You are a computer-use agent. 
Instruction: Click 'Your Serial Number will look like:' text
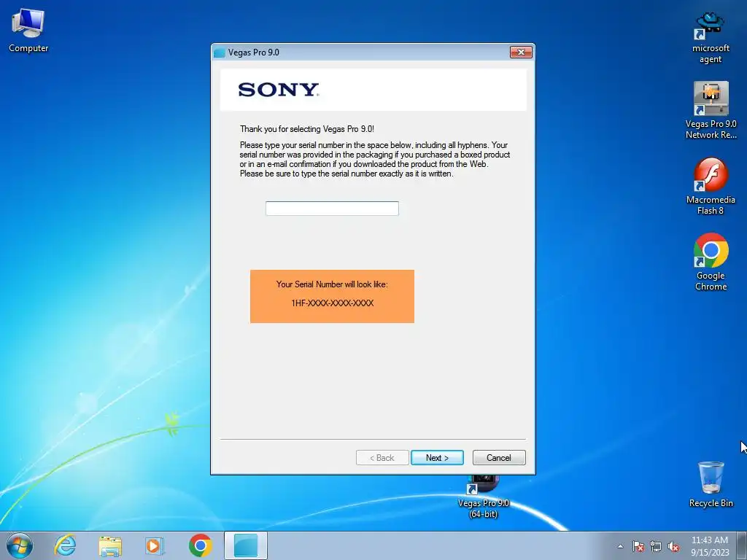click(x=332, y=284)
